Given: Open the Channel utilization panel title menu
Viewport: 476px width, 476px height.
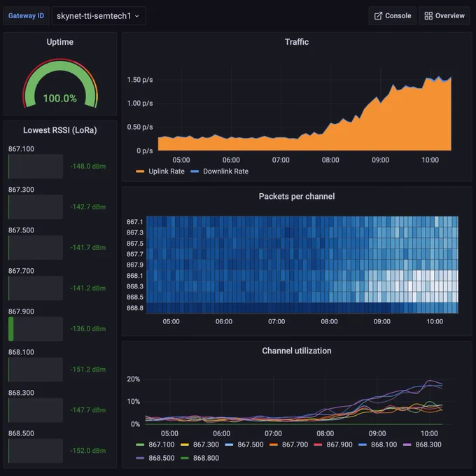Looking at the screenshot, I should click(x=297, y=351).
